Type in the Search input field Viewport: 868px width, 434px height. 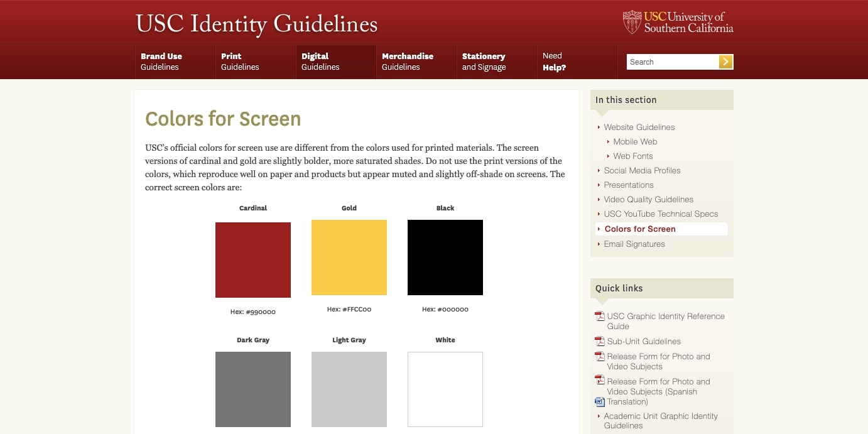tap(672, 62)
